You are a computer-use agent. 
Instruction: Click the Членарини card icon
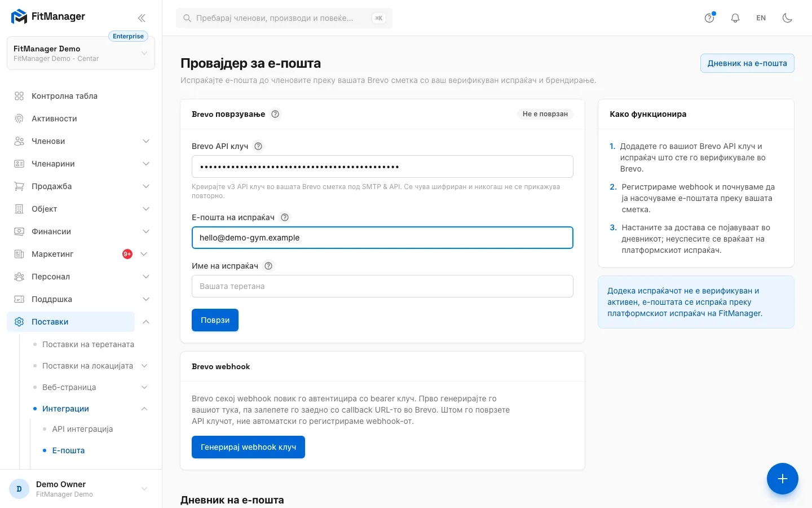[x=19, y=164]
